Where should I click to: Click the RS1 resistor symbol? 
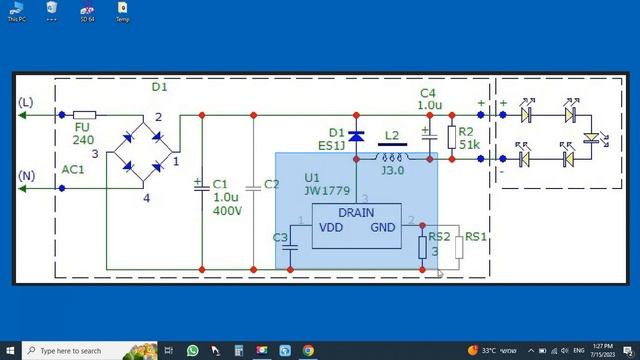(x=459, y=247)
